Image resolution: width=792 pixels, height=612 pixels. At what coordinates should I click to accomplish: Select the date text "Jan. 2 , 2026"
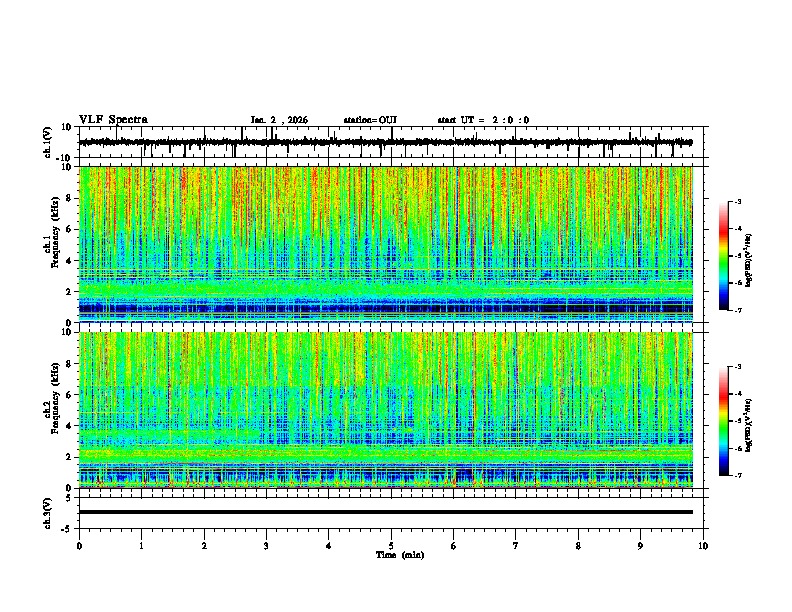279,120
